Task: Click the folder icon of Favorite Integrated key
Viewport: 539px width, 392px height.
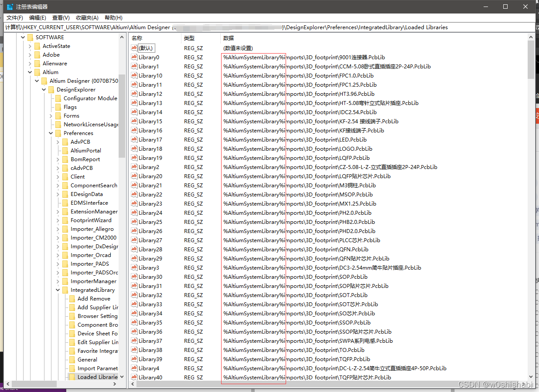Action: pos(72,351)
